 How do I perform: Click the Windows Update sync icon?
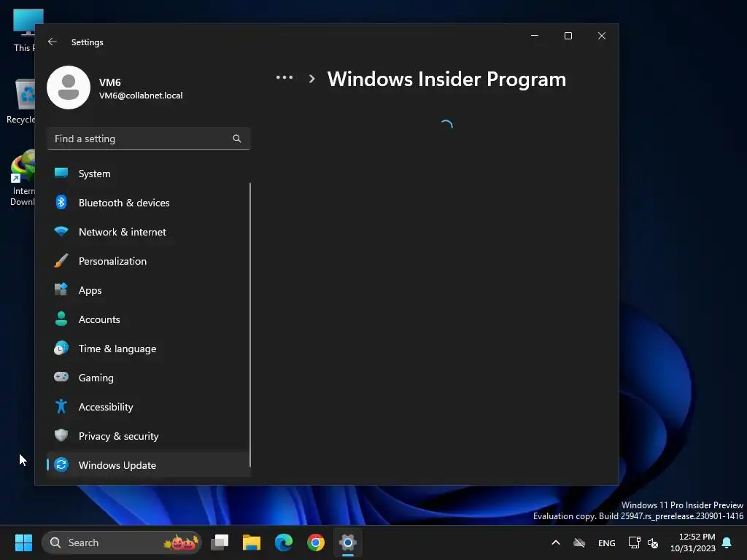61,464
